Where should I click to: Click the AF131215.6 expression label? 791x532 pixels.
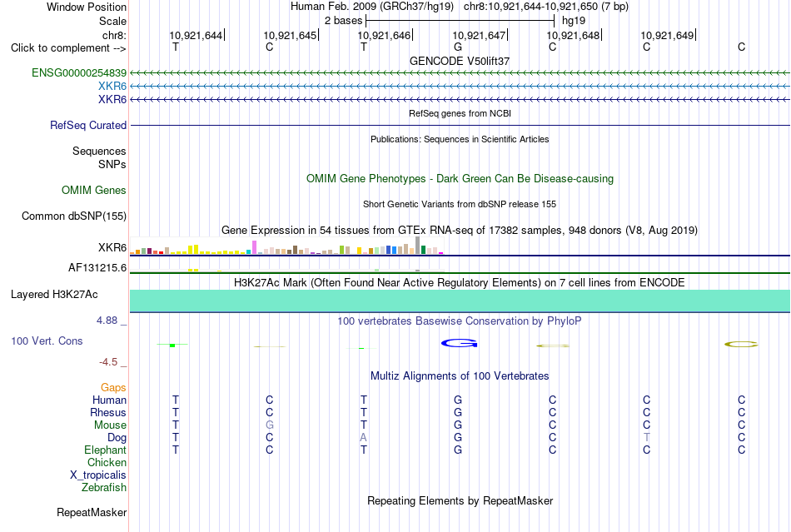tap(97, 268)
